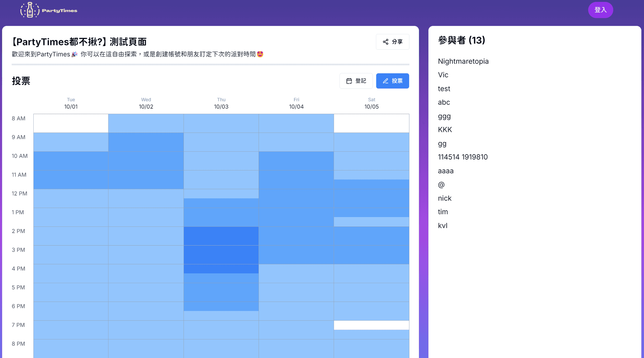This screenshot has height=358, width=644.
Task: Click the Thursday 2 PM darkest slot
Action: coord(221,236)
